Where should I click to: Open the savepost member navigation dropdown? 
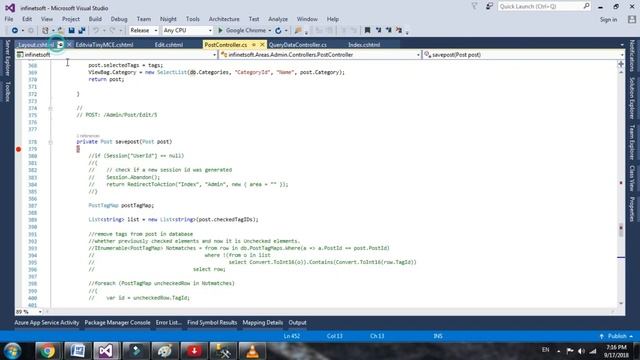tap(524, 54)
